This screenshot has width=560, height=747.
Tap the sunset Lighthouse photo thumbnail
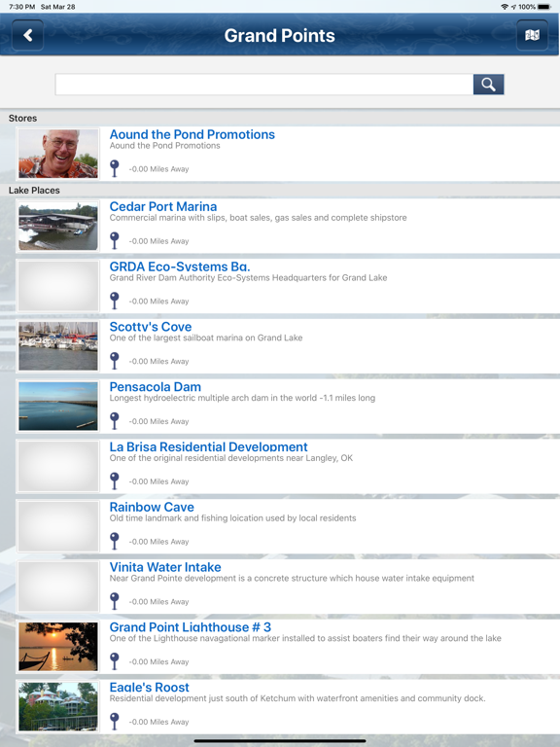pyautogui.click(x=58, y=646)
